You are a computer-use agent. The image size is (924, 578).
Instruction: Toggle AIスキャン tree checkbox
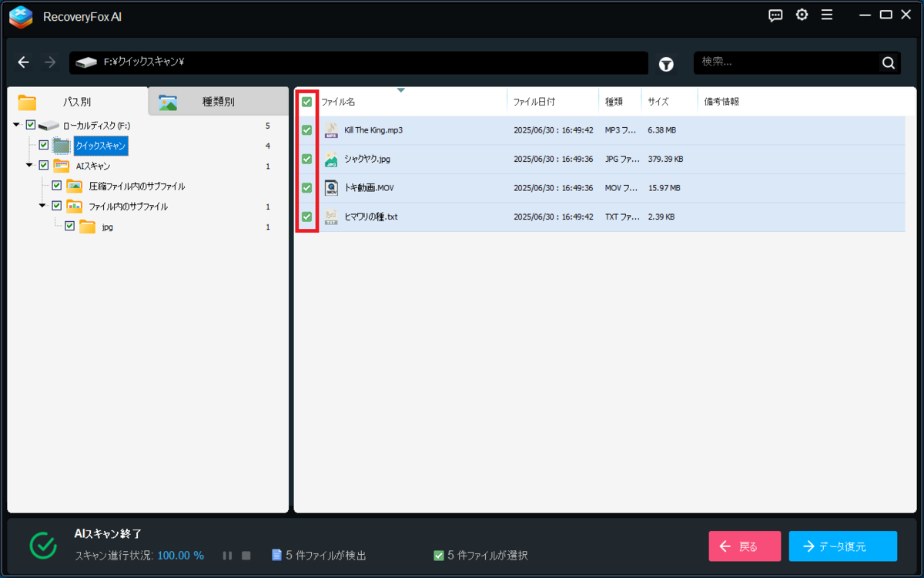tap(44, 165)
